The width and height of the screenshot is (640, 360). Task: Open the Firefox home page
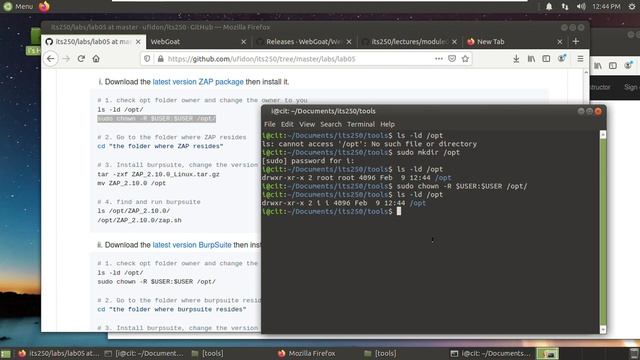(96, 59)
